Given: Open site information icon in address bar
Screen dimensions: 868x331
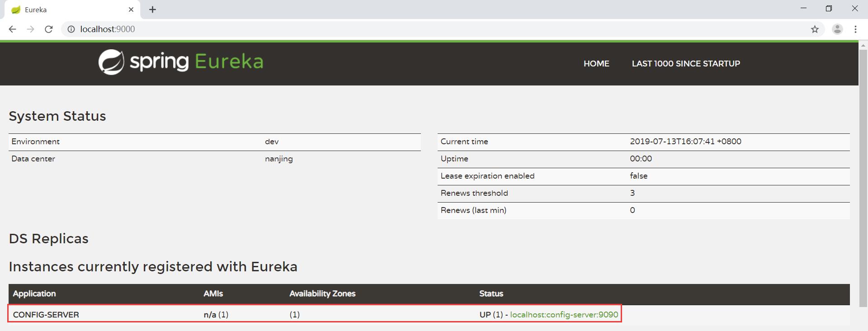Looking at the screenshot, I should [x=71, y=29].
